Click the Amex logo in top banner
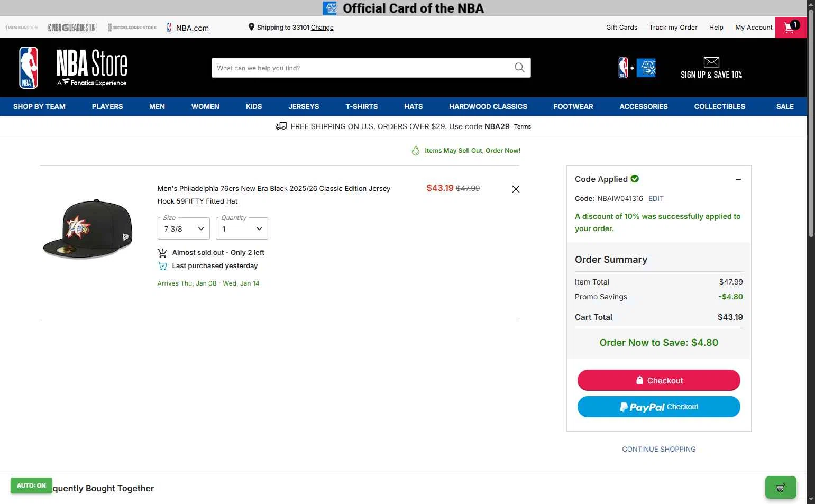Screen dimensions: 815x504 pyautogui.click(x=329, y=8)
